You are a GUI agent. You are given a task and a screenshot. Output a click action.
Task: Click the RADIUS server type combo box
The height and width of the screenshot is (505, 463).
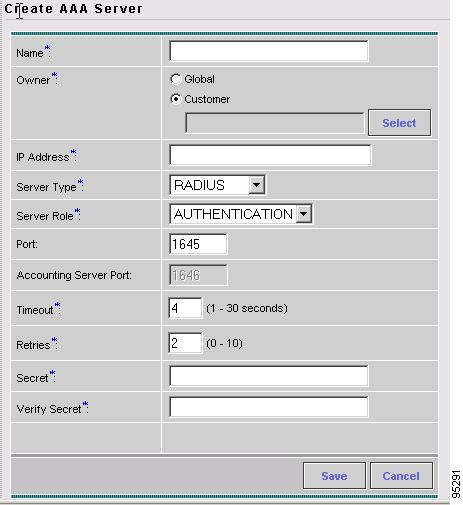[x=217, y=185]
